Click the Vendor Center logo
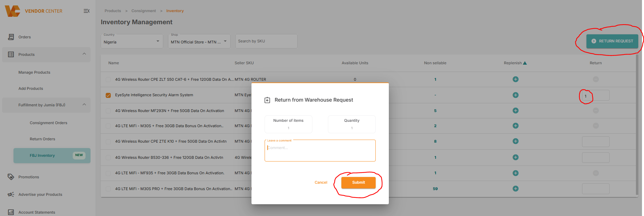The image size is (644, 216). pyautogui.click(x=12, y=11)
